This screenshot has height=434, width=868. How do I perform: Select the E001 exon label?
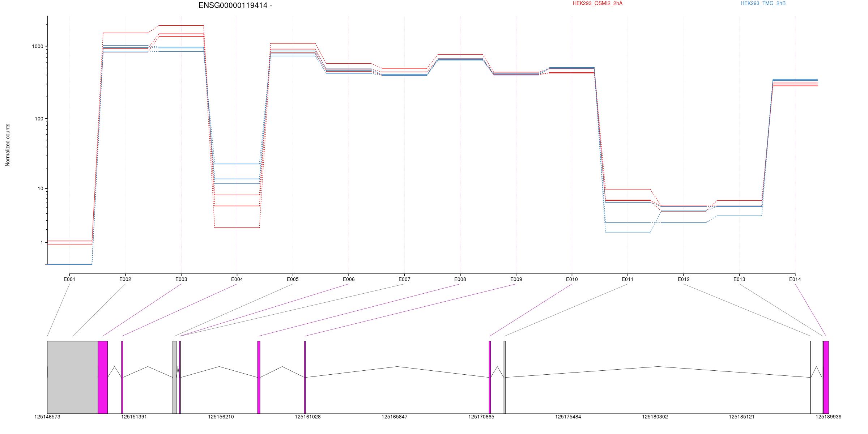69,279
